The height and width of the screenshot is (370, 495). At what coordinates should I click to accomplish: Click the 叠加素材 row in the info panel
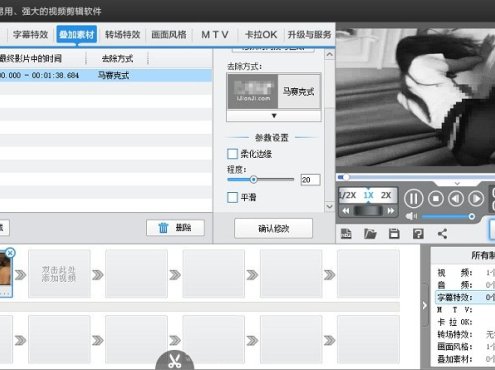pyautogui.click(x=465, y=359)
